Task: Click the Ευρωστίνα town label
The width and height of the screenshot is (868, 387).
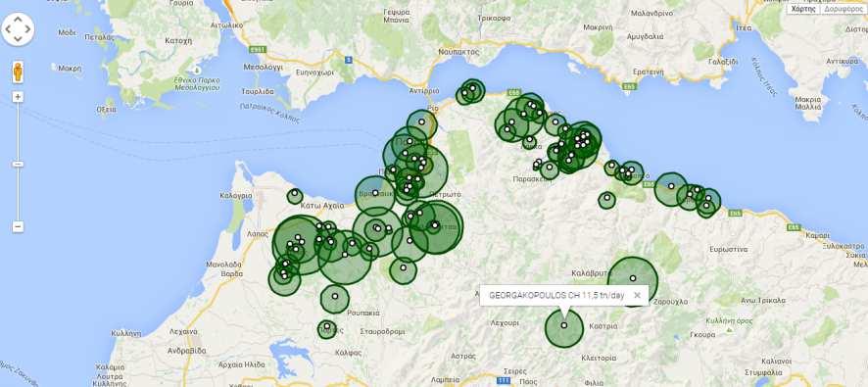Action: pos(729,249)
